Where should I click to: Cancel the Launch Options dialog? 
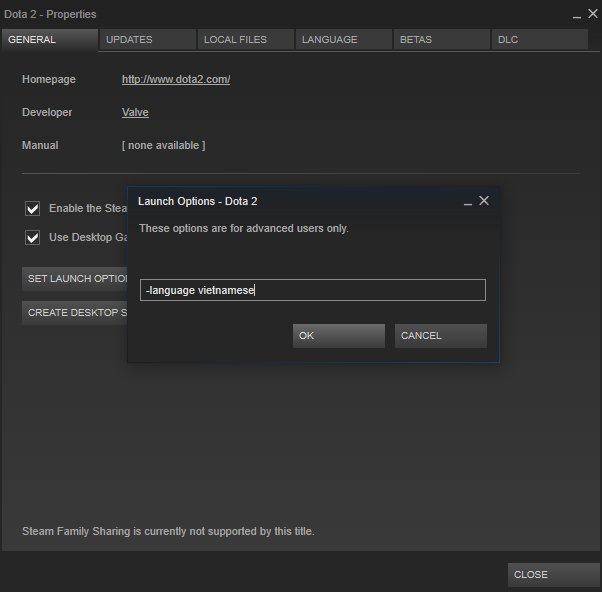tap(441, 336)
